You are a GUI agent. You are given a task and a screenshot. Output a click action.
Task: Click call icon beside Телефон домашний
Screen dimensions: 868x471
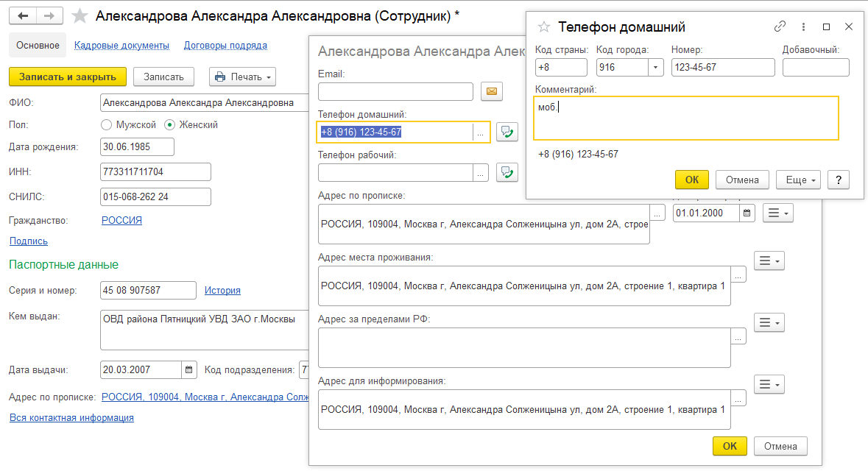pos(507,132)
